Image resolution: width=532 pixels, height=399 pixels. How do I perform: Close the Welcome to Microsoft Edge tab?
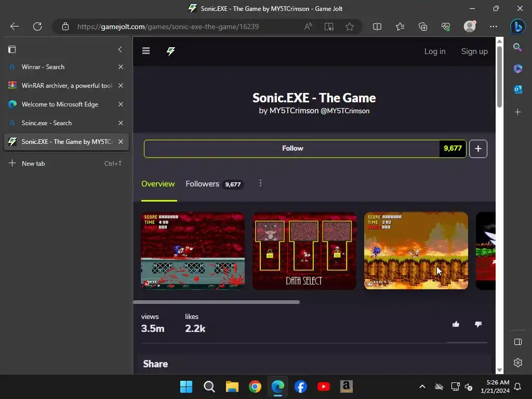click(x=121, y=104)
